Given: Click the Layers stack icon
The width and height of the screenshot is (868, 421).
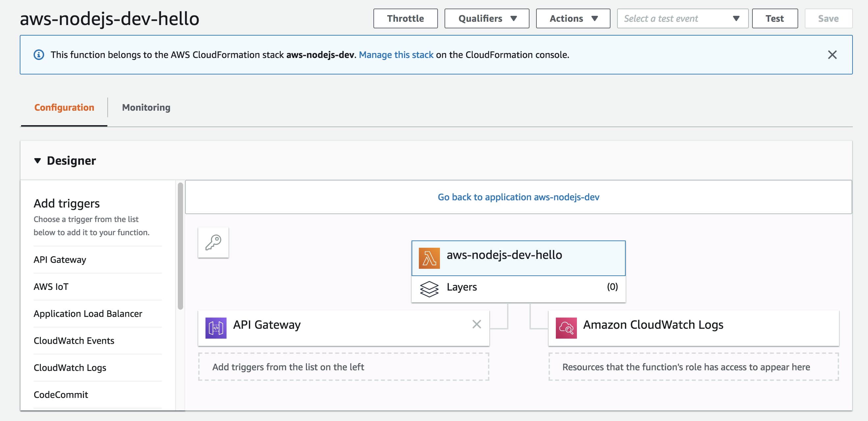Looking at the screenshot, I should click(x=429, y=289).
